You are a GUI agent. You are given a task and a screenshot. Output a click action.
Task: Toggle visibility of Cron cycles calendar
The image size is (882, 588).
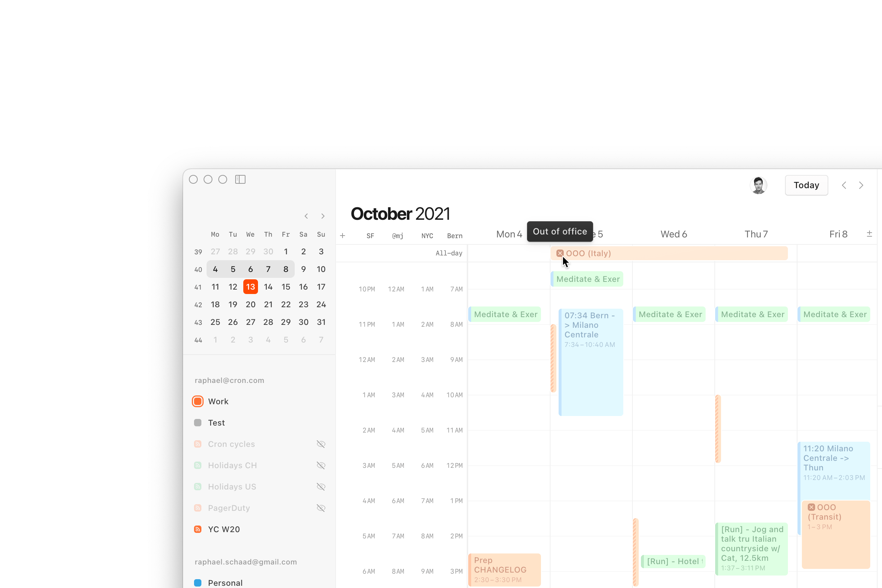(x=322, y=444)
